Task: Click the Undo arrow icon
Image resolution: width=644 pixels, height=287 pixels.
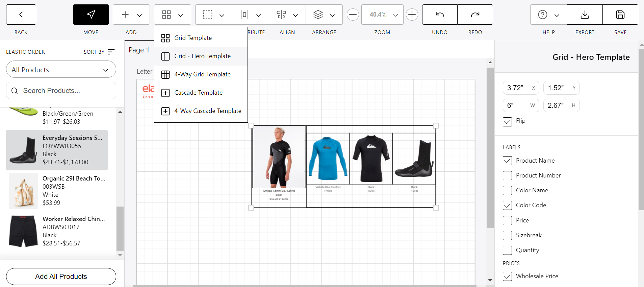Action: click(x=440, y=15)
